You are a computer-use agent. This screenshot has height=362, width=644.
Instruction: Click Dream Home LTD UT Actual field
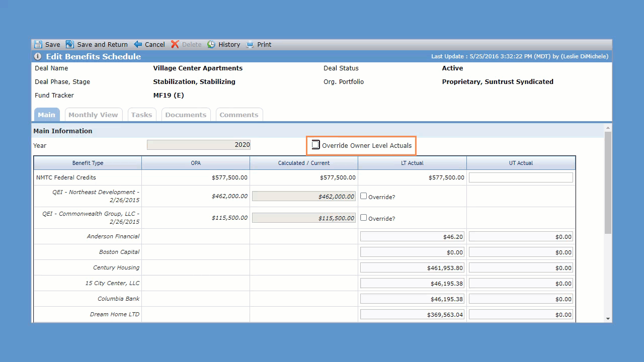(521, 315)
